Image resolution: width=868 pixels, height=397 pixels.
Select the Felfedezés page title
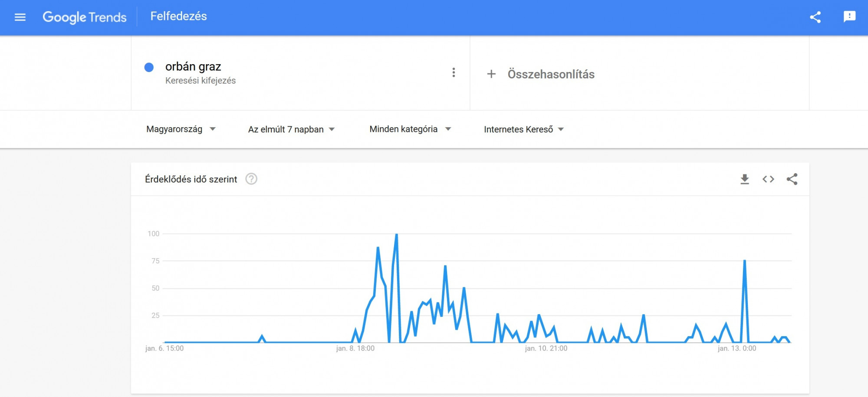(x=178, y=16)
